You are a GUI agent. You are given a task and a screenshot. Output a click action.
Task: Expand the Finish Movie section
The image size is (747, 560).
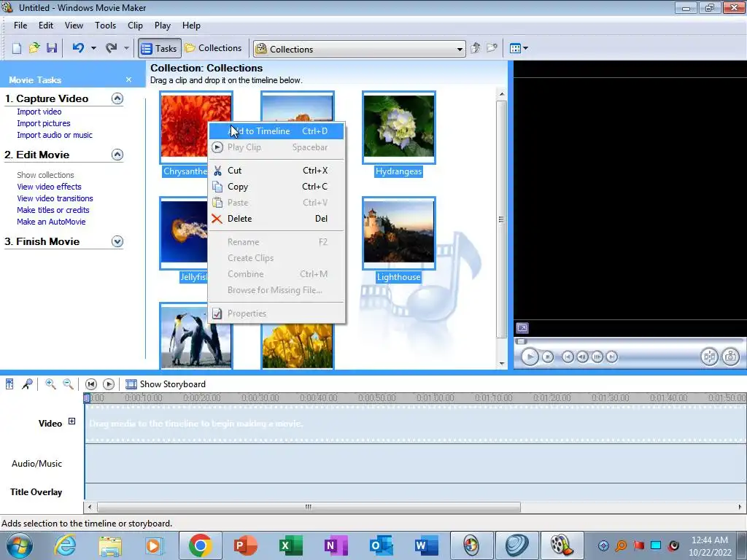[x=117, y=241]
